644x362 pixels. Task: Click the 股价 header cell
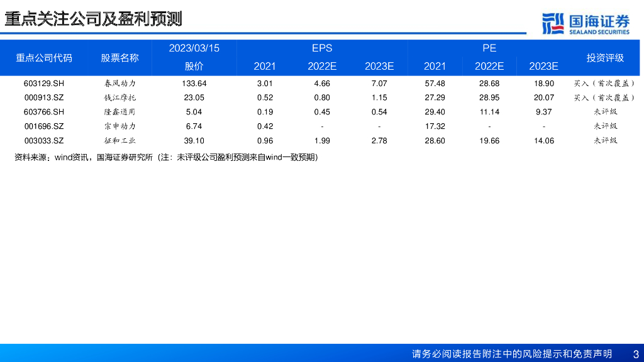(x=194, y=66)
